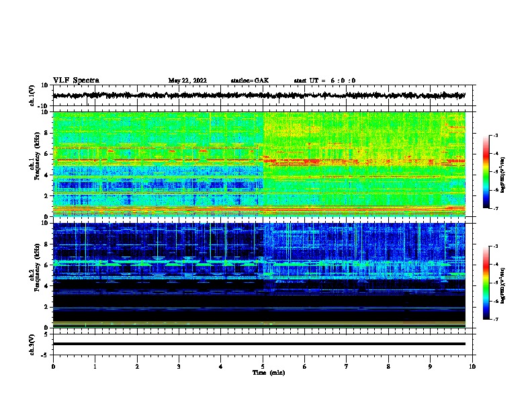Viewport: 532px width, 411px height.
Task: Click the ch.1 spectrogram color scale bar
Action: pos(486,172)
